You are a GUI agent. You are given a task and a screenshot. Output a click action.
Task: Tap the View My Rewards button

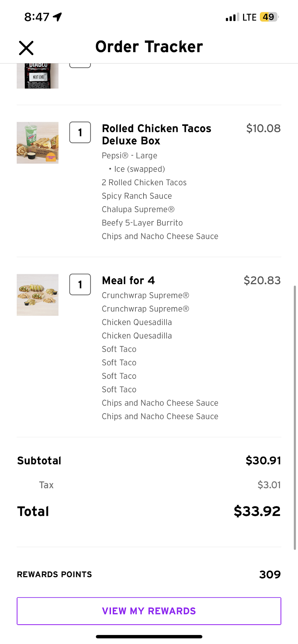click(x=149, y=611)
